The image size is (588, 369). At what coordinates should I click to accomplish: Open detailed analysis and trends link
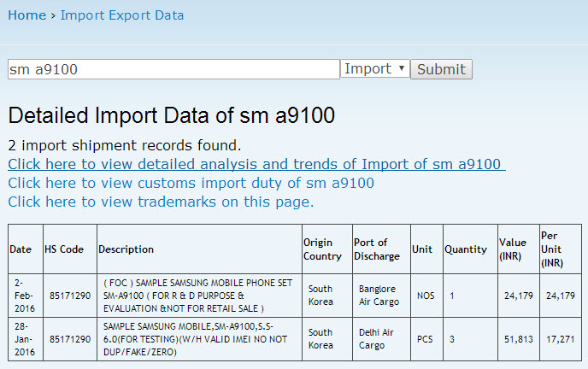pyautogui.click(x=256, y=164)
